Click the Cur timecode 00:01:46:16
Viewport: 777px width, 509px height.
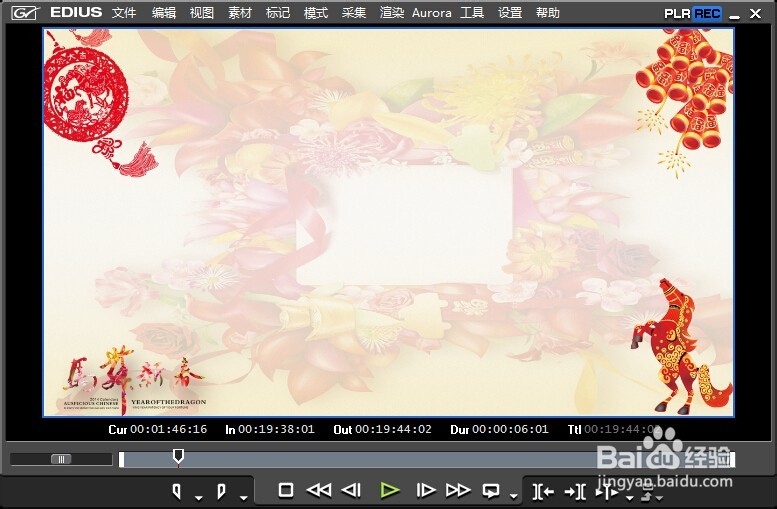168,429
